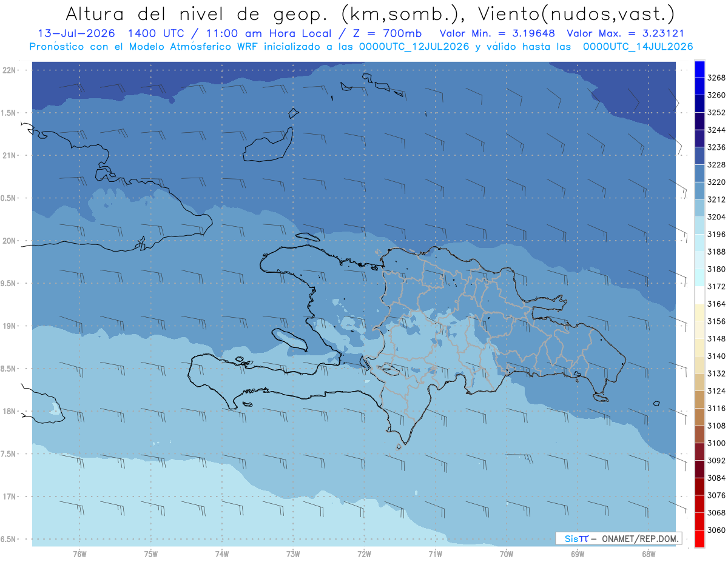Click the 3108 colorbar label
This screenshot has width=728, height=562.
[716, 426]
